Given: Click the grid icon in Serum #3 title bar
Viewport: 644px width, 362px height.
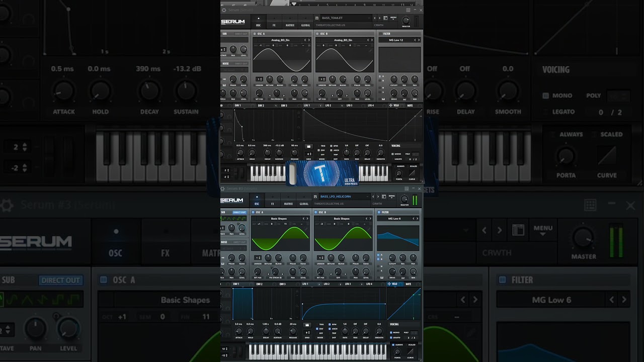Looking at the screenshot, I should tap(407, 189).
